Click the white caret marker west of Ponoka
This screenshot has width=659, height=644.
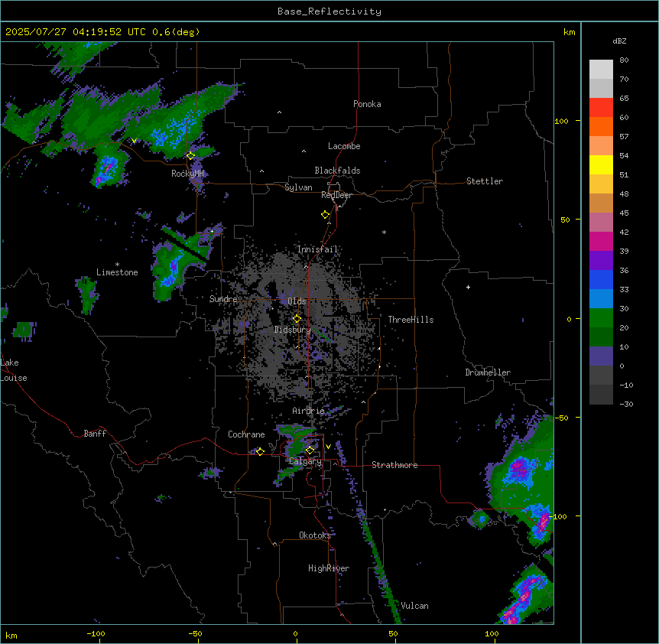point(280,112)
